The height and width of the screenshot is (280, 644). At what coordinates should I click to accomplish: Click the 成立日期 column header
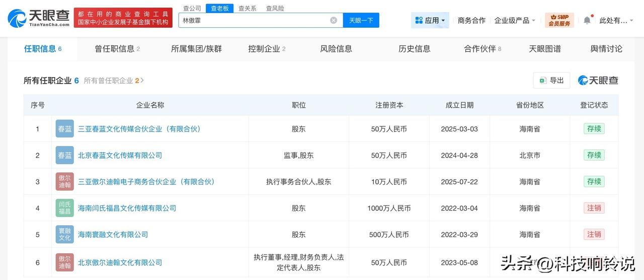[459, 105]
